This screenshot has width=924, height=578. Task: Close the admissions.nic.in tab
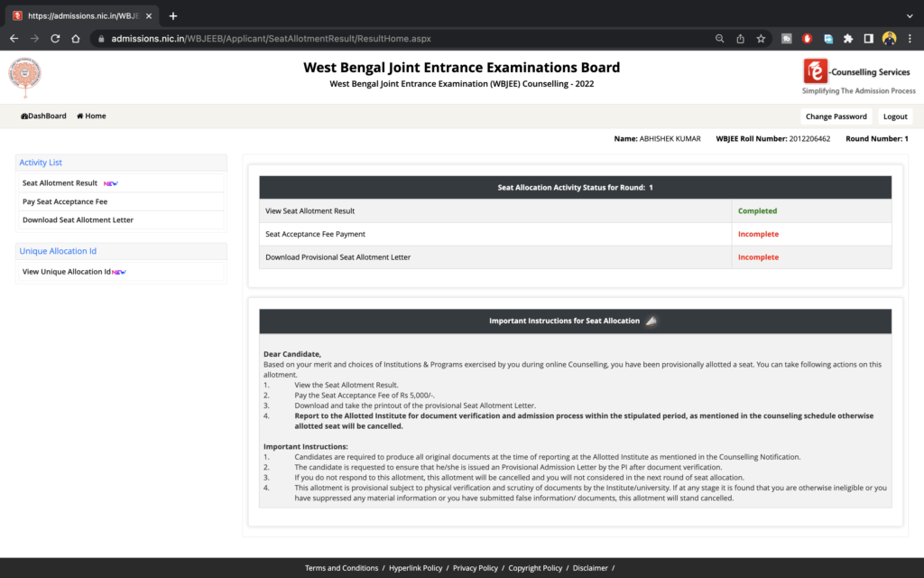pos(149,16)
